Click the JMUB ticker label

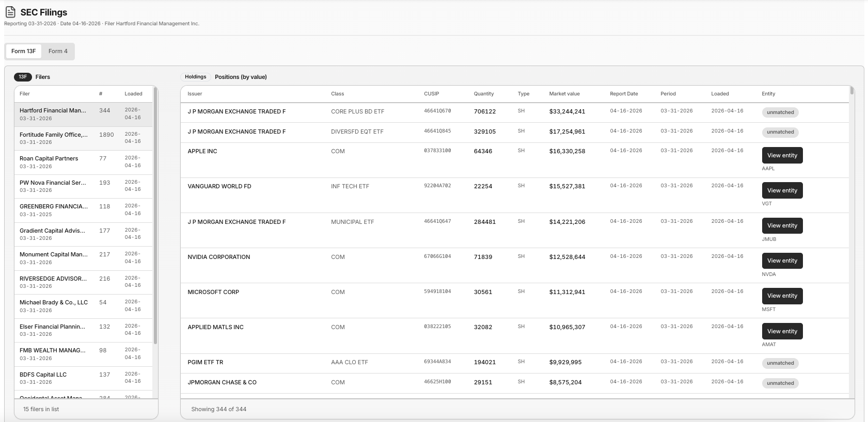tap(769, 239)
